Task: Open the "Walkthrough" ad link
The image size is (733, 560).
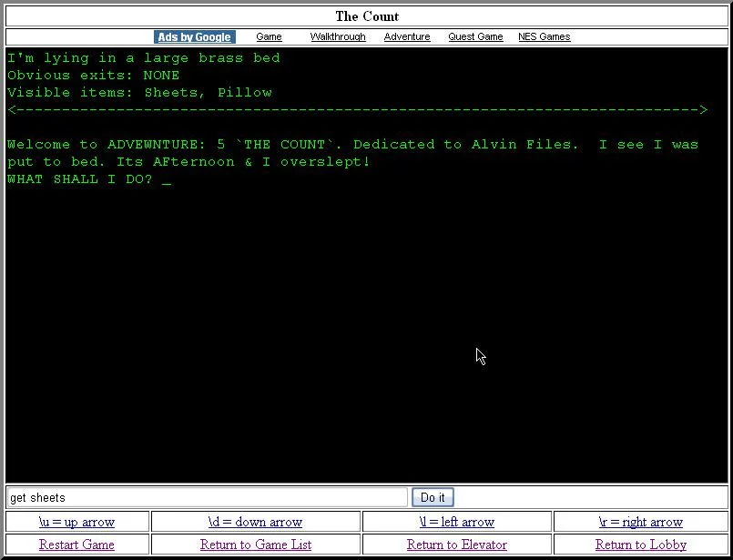Action: pos(338,37)
